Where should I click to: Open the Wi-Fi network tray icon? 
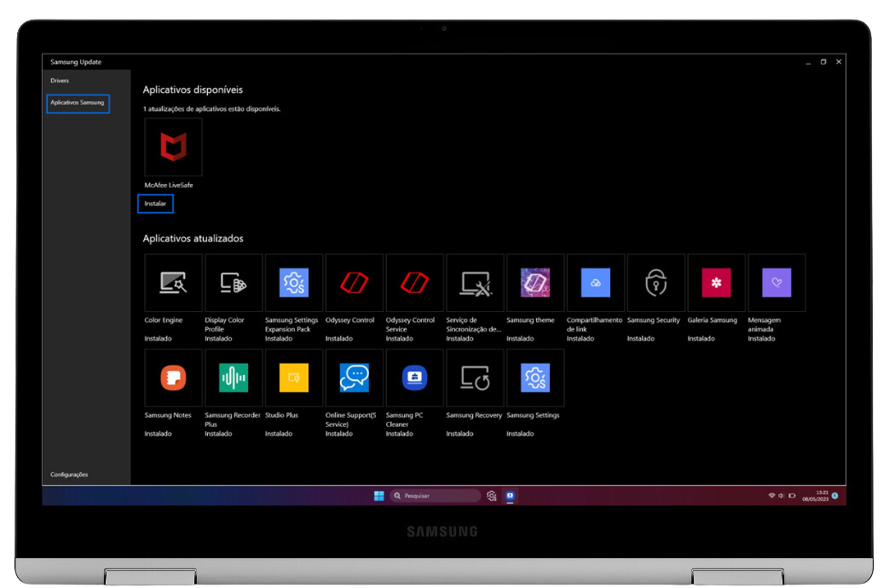click(771, 496)
